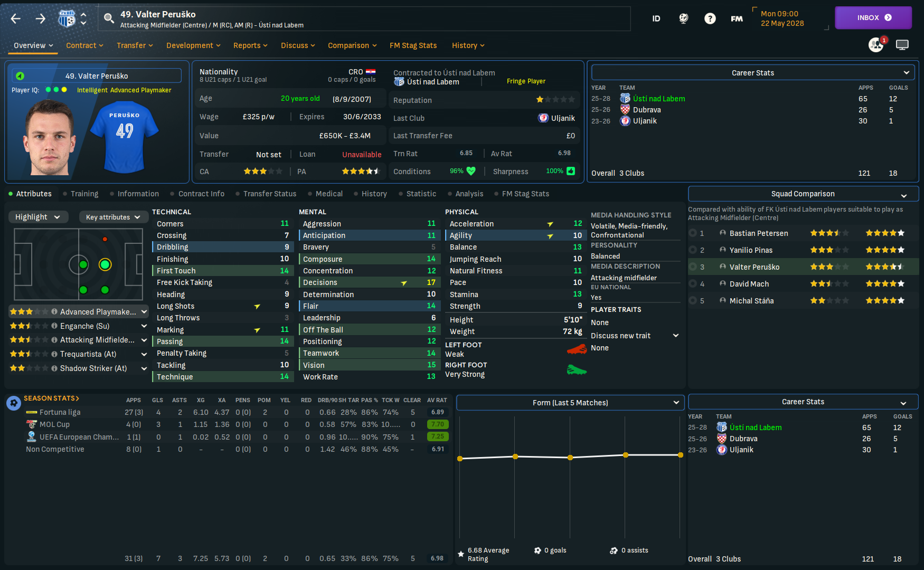The width and height of the screenshot is (924, 570).
Task: Click the forward navigation arrow
Action: pos(41,19)
